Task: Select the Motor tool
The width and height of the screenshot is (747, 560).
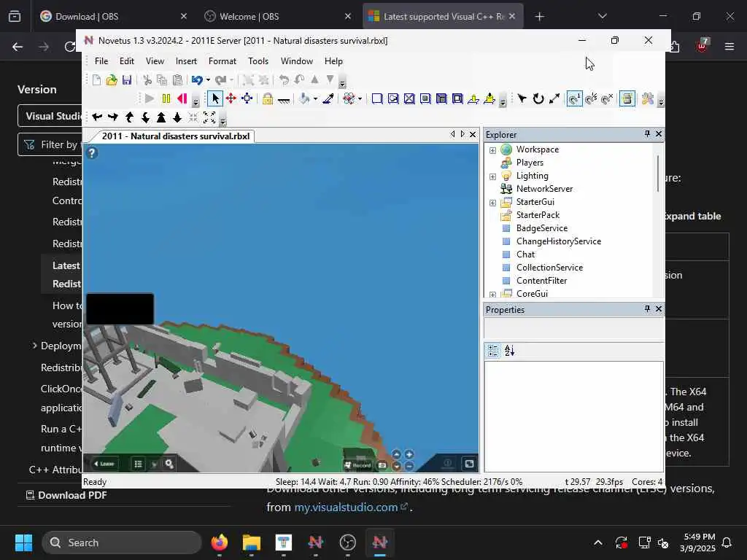Action: click(x=489, y=98)
